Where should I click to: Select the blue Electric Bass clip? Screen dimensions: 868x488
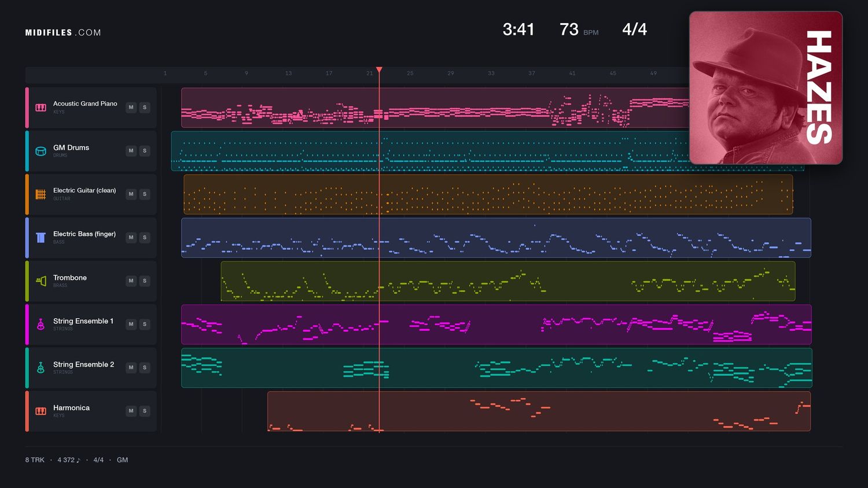coord(496,238)
